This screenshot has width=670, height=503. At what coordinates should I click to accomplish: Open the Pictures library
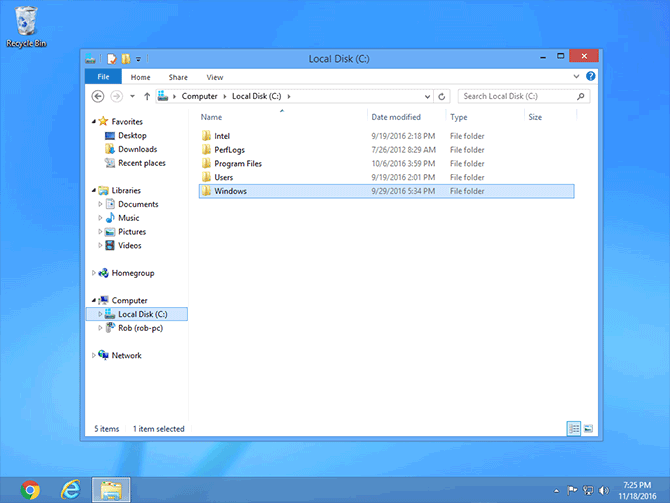[x=132, y=232]
